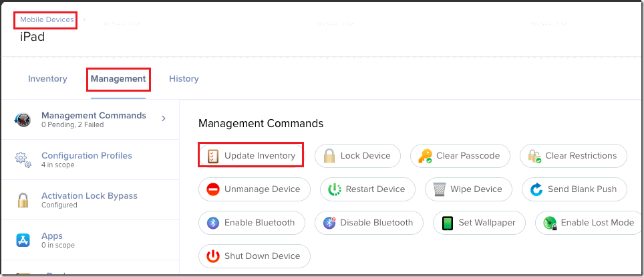Viewport: 644px width, 277px height.
Task: Click the breadcrumb chevron after Mobile Devices
Action: pyautogui.click(x=84, y=19)
